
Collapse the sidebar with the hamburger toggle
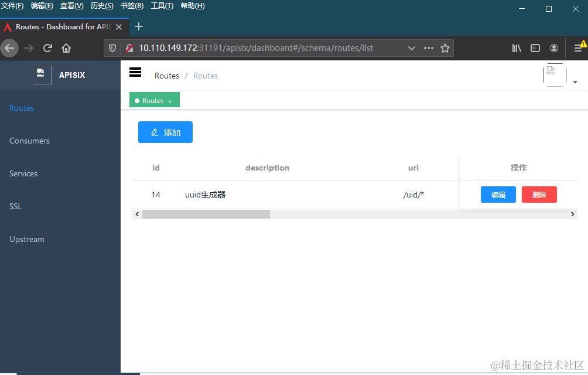coord(135,72)
